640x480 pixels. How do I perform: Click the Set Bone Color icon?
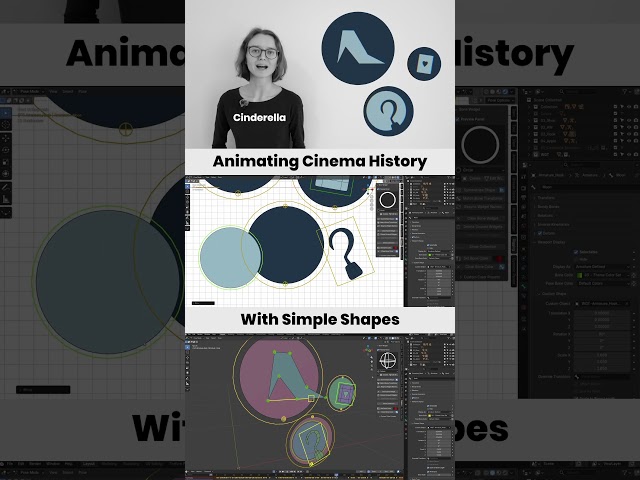(458, 259)
